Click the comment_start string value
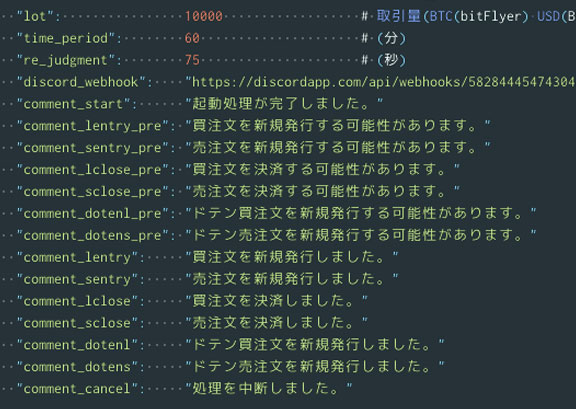The width and height of the screenshot is (576, 409). pyautogui.click(x=284, y=104)
